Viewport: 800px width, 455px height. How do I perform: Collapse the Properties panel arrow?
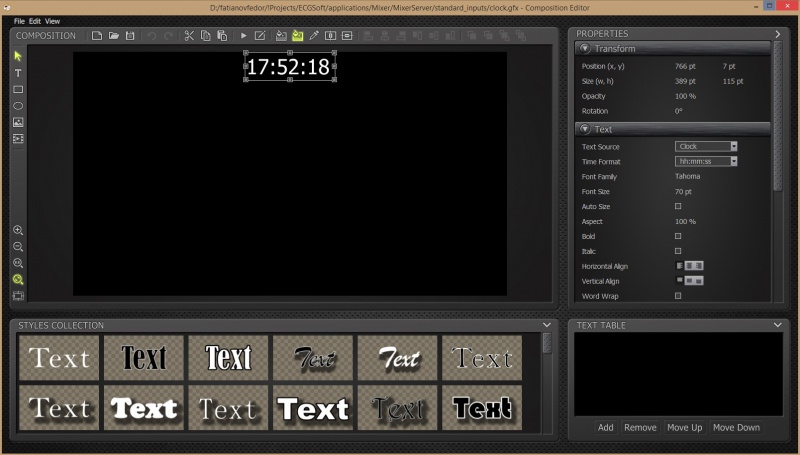pos(778,34)
